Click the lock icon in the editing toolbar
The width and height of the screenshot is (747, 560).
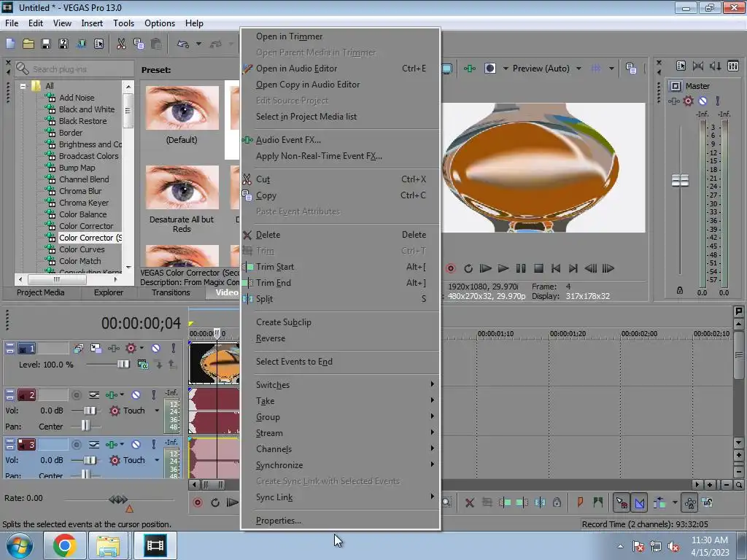tap(557, 502)
